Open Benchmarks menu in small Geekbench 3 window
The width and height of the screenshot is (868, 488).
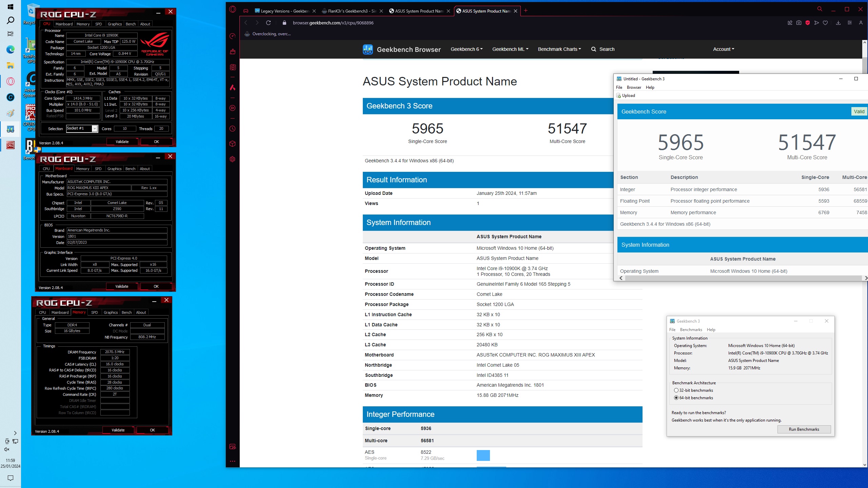tap(691, 330)
